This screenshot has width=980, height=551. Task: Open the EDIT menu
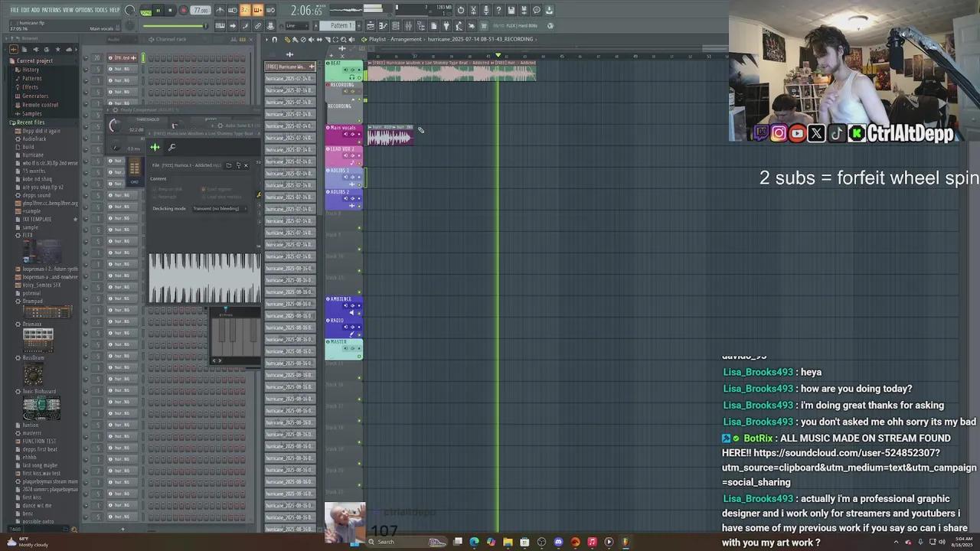click(x=25, y=10)
